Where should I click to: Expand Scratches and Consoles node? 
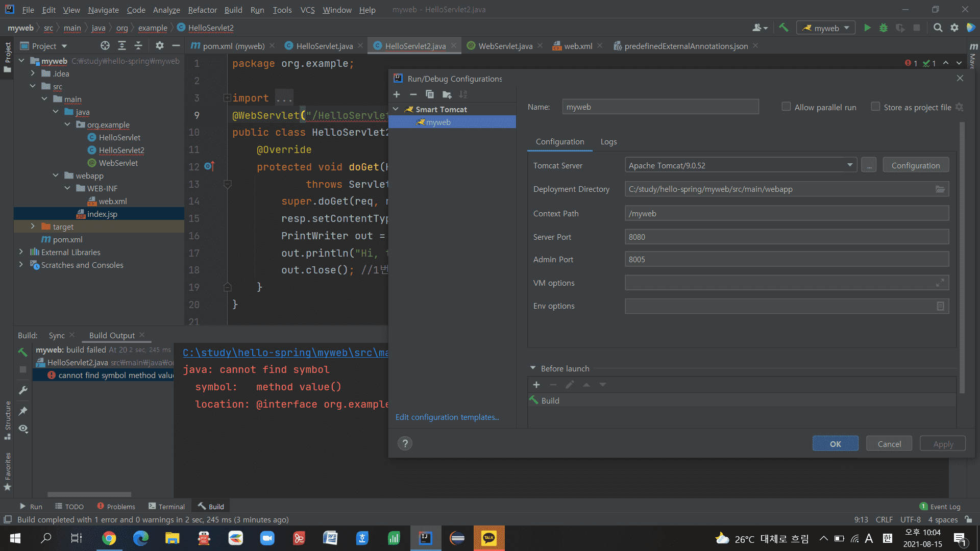tap(21, 265)
